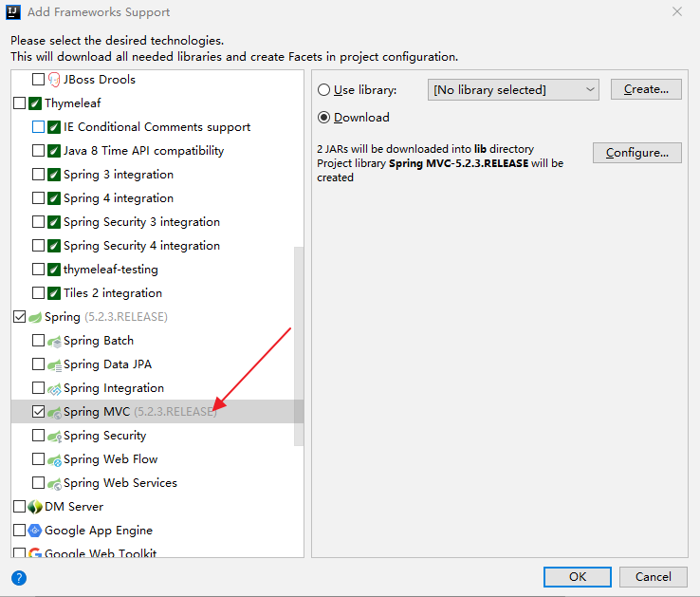Screen dimensions: 700x597
Task: Check the Java 8 Time API compatibility checkbox
Action: [38, 151]
